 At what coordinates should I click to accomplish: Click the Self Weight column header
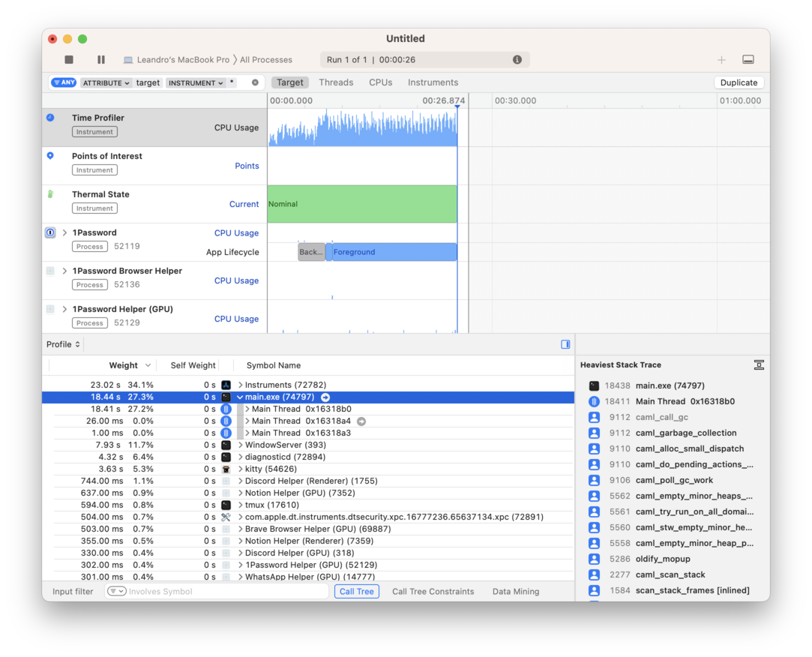point(193,365)
